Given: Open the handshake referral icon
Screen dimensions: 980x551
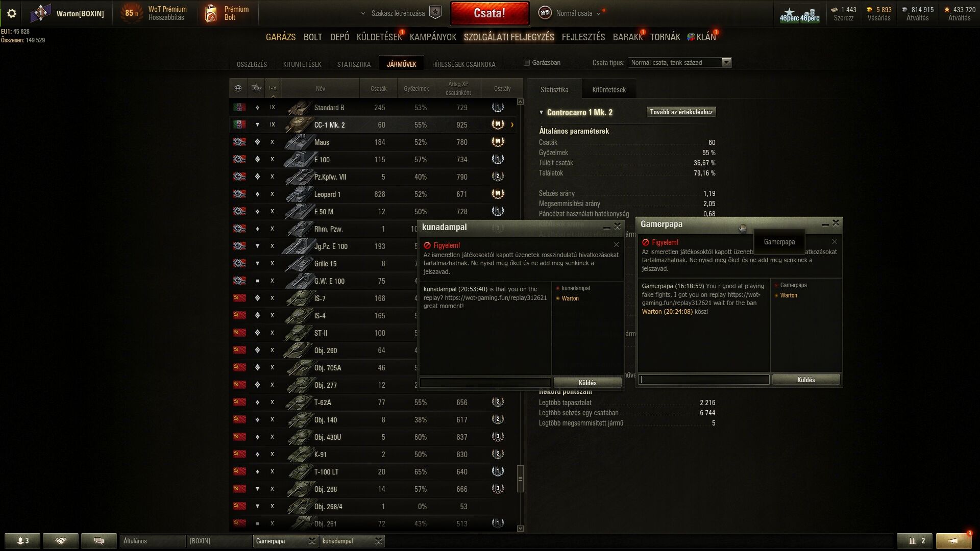Looking at the screenshot, I should 61,541.
